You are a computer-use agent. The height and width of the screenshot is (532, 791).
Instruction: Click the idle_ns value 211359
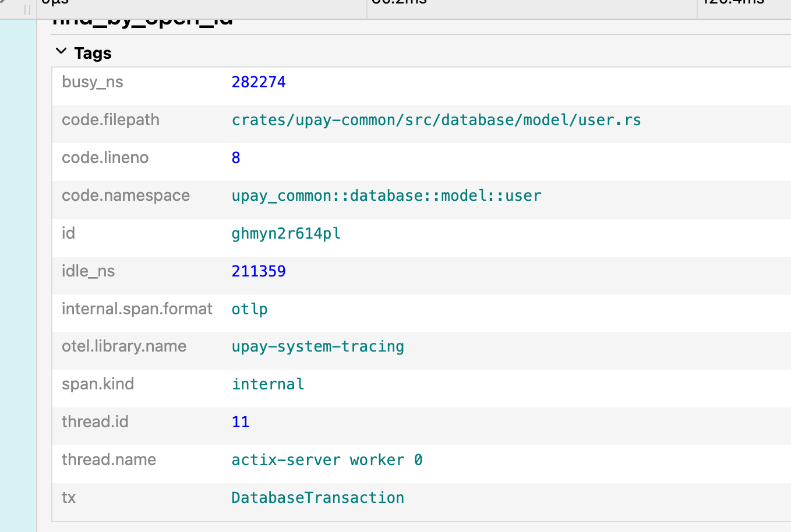tap(259, 271)
